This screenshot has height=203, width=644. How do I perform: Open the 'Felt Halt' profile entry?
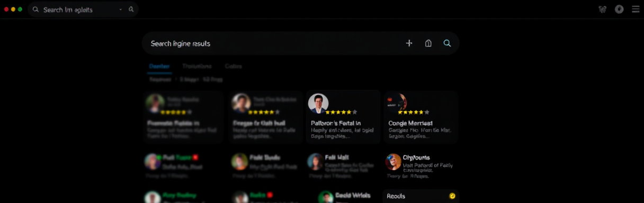click(337, 158)
